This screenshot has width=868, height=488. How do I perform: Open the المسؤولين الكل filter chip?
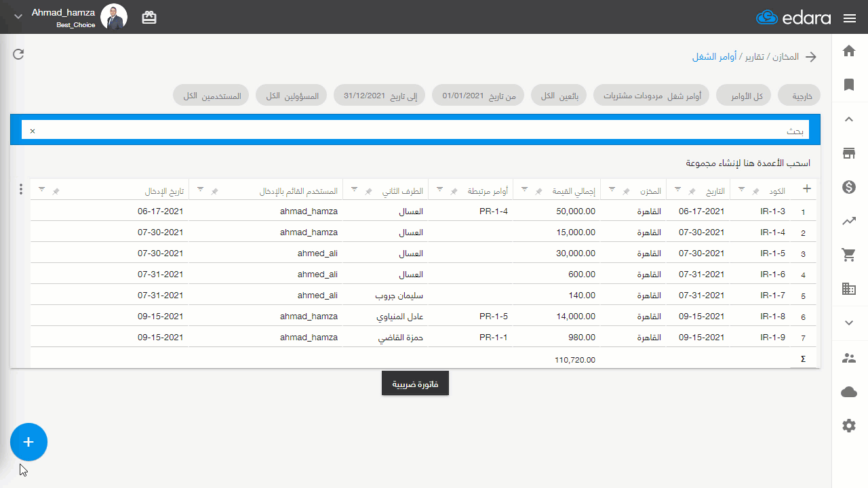pos(292,96)
